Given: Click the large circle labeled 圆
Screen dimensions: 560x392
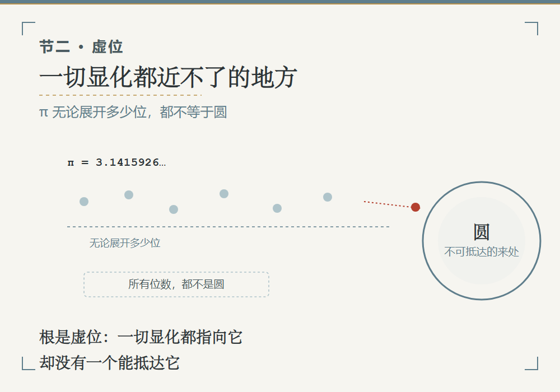Looking at the screenshot, I should 482,241.
